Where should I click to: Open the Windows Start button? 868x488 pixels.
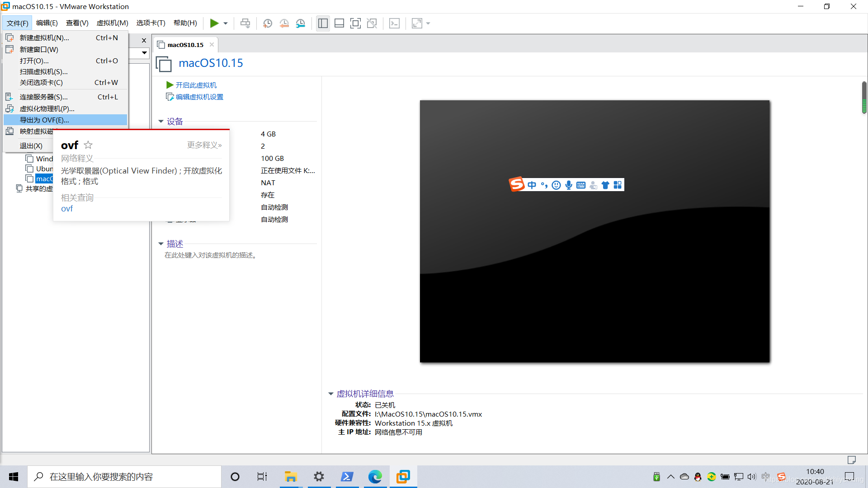[14, 477]
